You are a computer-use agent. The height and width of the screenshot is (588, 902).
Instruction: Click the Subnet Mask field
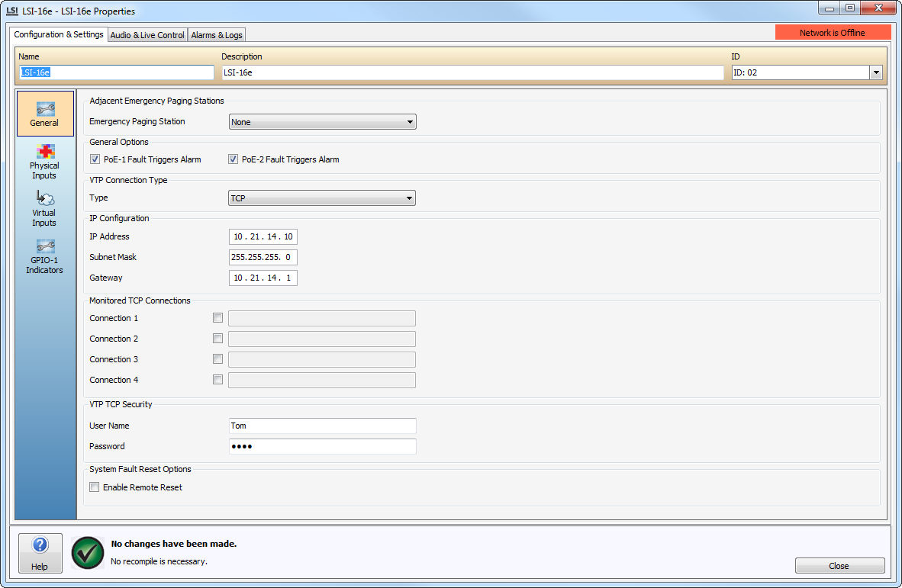263,258
